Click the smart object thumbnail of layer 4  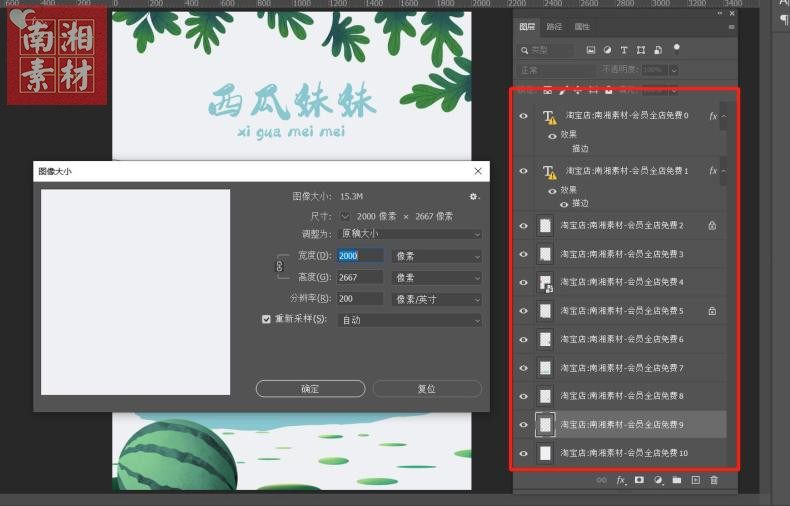[545, 283]
